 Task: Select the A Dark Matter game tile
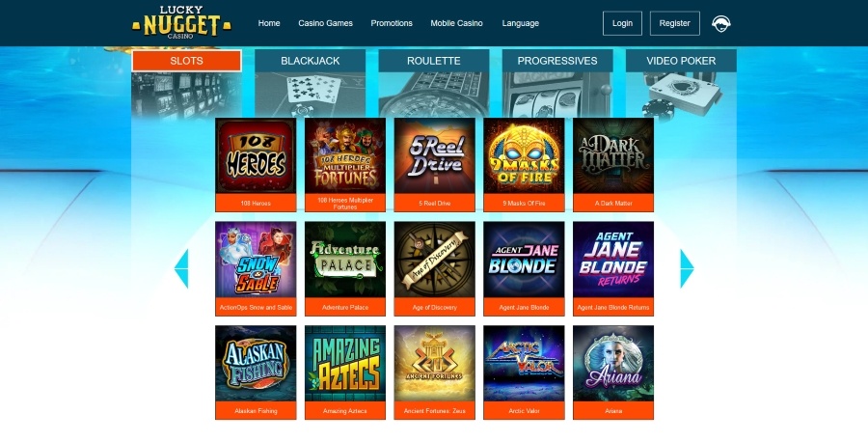(x=613, y=165)
